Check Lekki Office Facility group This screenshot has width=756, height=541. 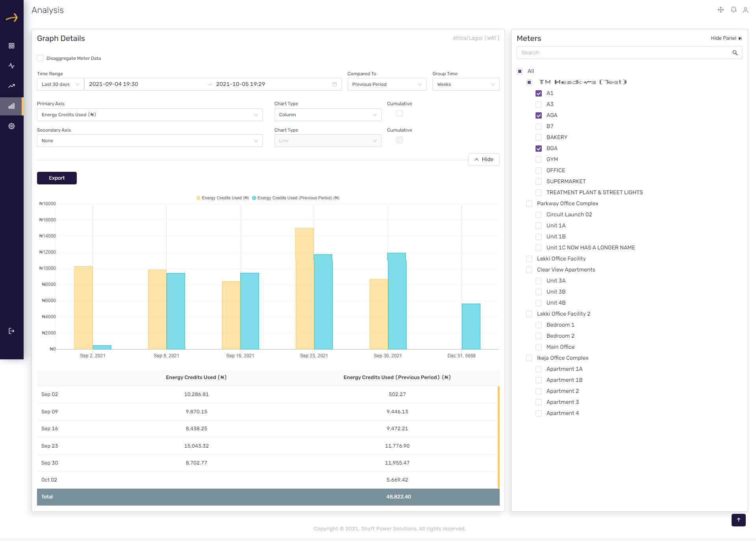click(x=529, y=259)
